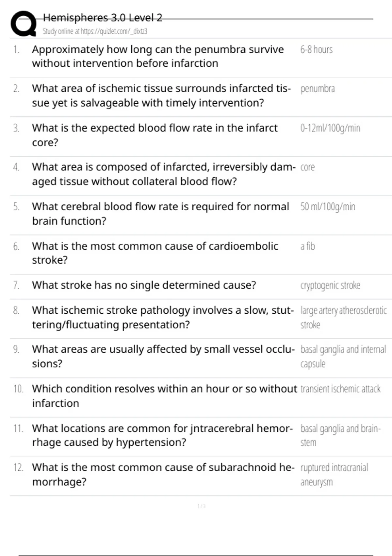Click the subarachnoid hemorrhage cause question

[x=163, y=474]
